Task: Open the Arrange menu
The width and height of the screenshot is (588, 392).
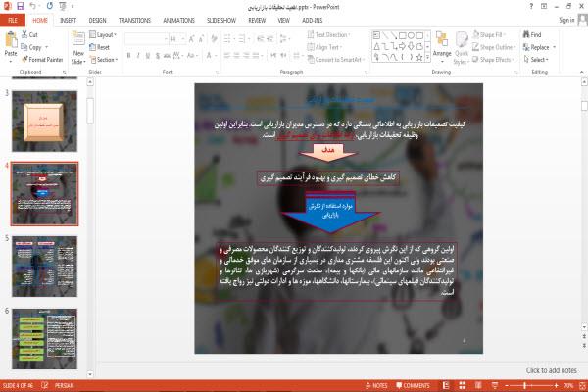Action: pyautogui.click(x=442, y=47)
